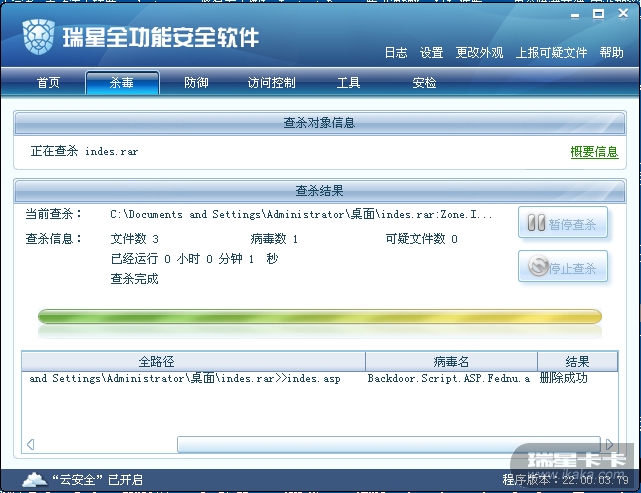
Task: Open the 帮助 help menu
Action: pyautogui.click(x=612, y=52)
